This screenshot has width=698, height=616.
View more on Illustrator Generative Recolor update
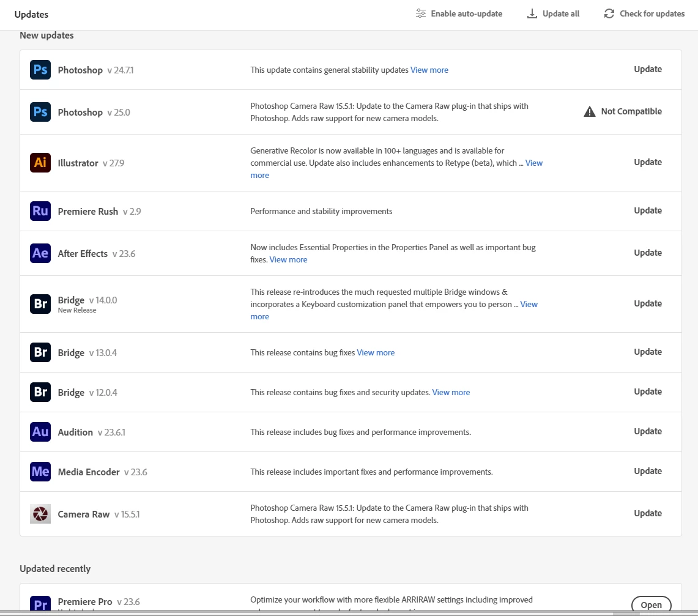point(533,163)
